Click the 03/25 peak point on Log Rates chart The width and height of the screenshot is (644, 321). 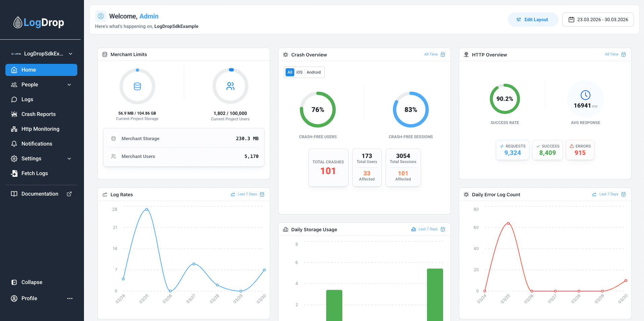click(x=147, y=209)
